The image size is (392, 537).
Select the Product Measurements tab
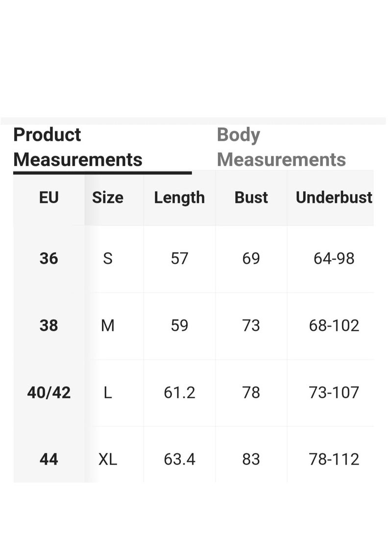click(x=78, y=147)
